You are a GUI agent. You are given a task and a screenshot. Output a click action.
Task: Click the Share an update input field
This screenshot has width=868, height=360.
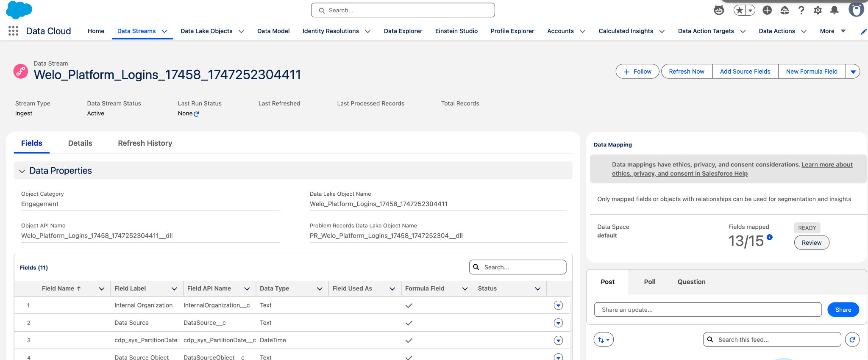tap(707, 310)
